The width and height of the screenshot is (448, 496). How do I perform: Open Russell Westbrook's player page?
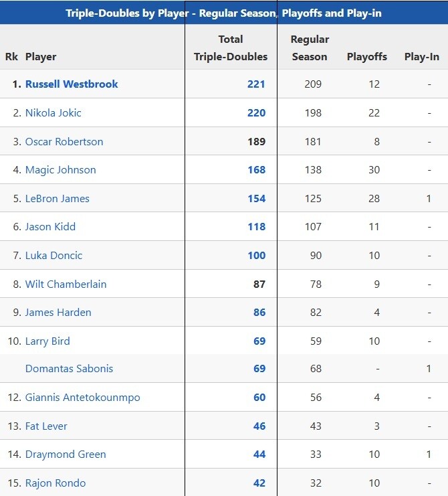tap(72, 84)
